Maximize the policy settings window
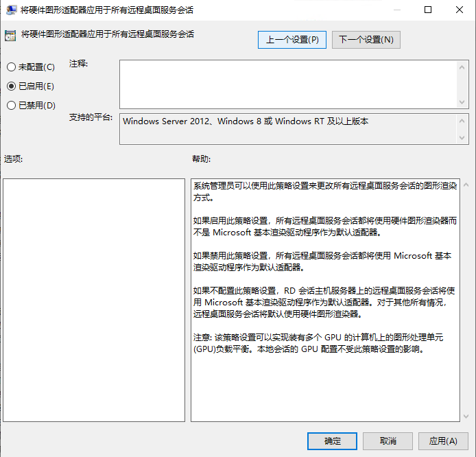Viewport: 476px width, 457px height. pyautogui.click(x=428, y=10)
